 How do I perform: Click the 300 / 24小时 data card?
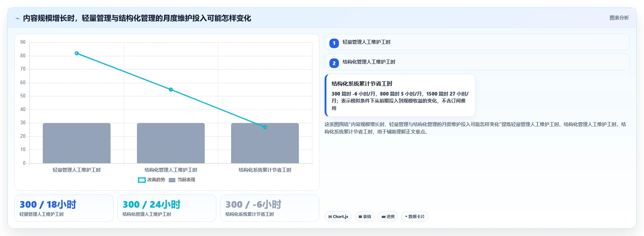[x=167, y=208]
